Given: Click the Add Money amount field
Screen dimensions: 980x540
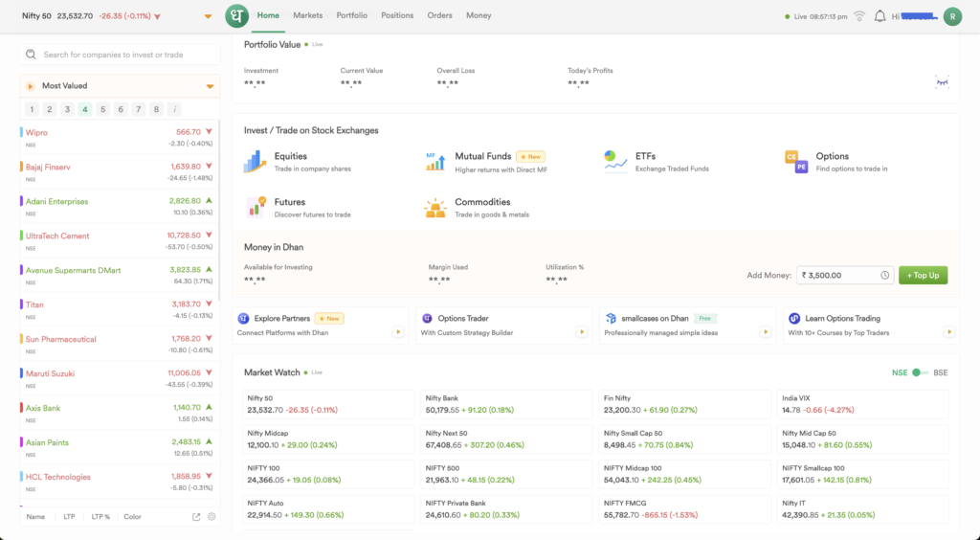Looking at the screenshot, I should coord(845,275).
